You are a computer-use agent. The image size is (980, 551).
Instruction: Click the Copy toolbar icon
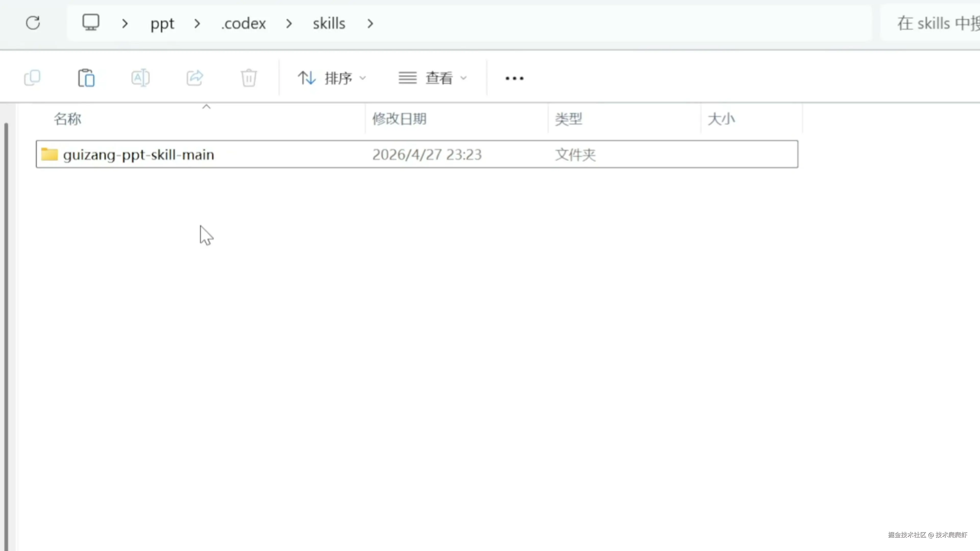click(x=32, y=78)
